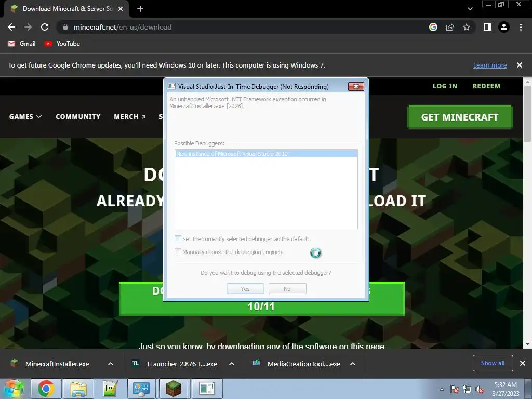
Task: Reload the Minecraft download page
Action: [45, 27]
